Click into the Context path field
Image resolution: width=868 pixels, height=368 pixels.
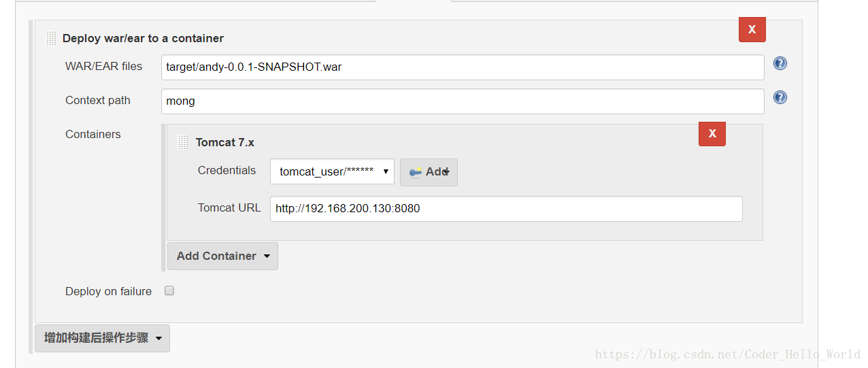(463, 101)
